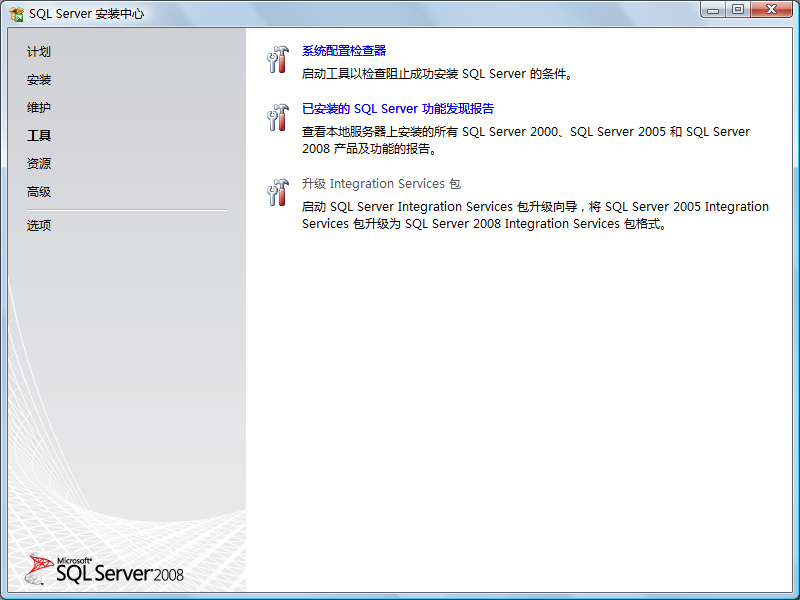This screenshot has width=800, height=600.
Task: Launch the 系统配置检查器 link
Action: click(x=344, y=51)
